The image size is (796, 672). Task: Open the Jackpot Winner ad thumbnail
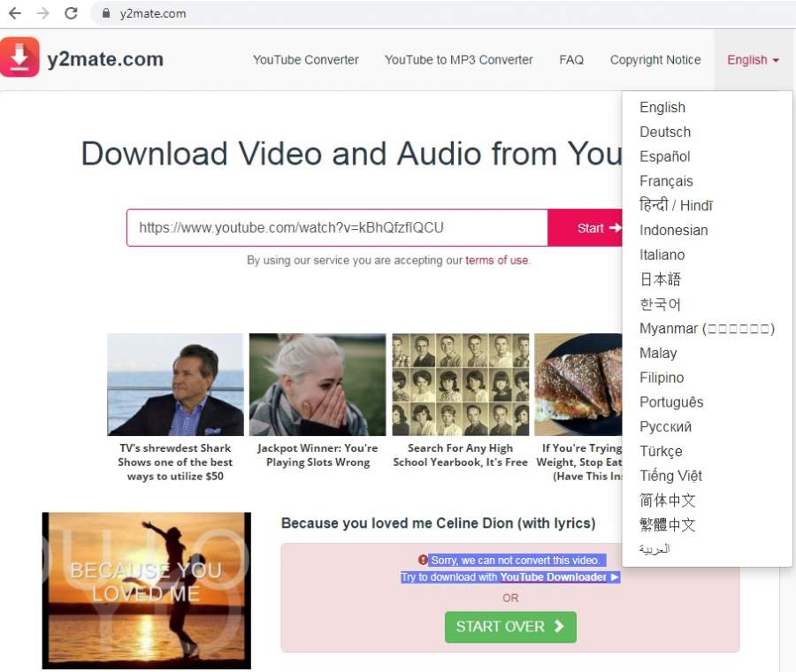(x=318, y=385)
